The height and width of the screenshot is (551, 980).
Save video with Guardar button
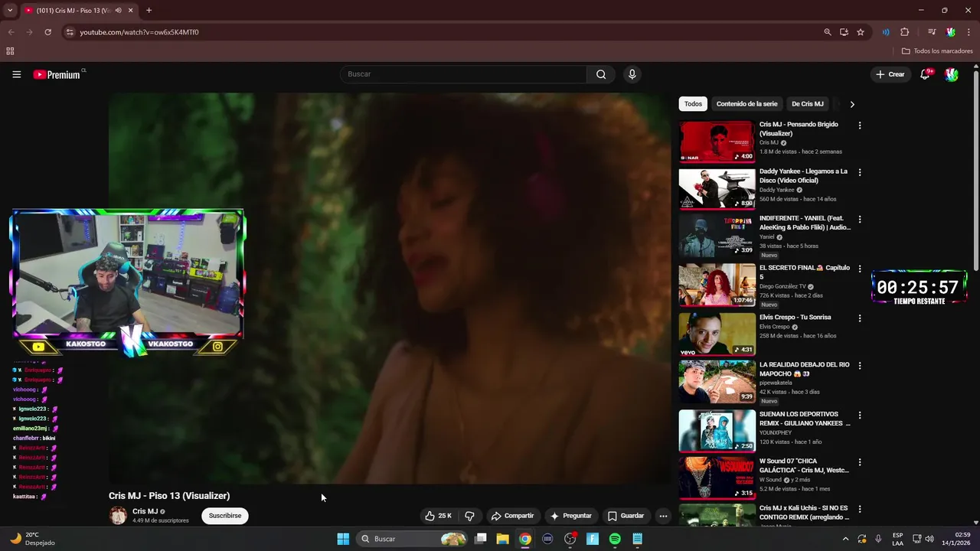pos(626,516)
